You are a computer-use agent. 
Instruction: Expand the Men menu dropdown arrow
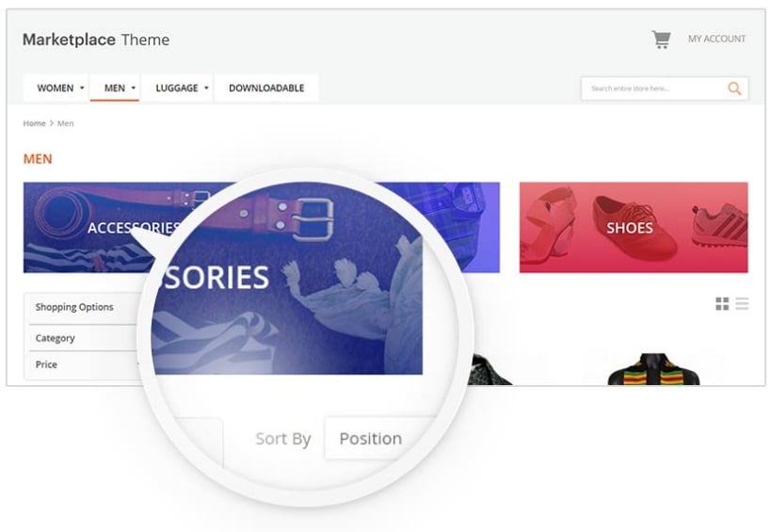134,88
